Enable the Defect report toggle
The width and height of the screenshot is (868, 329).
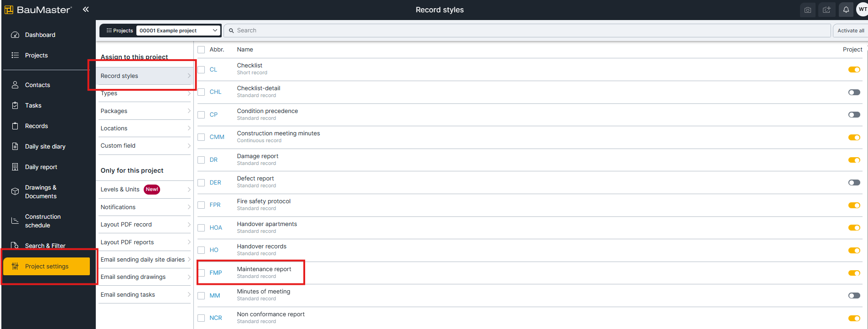point(854,182)
